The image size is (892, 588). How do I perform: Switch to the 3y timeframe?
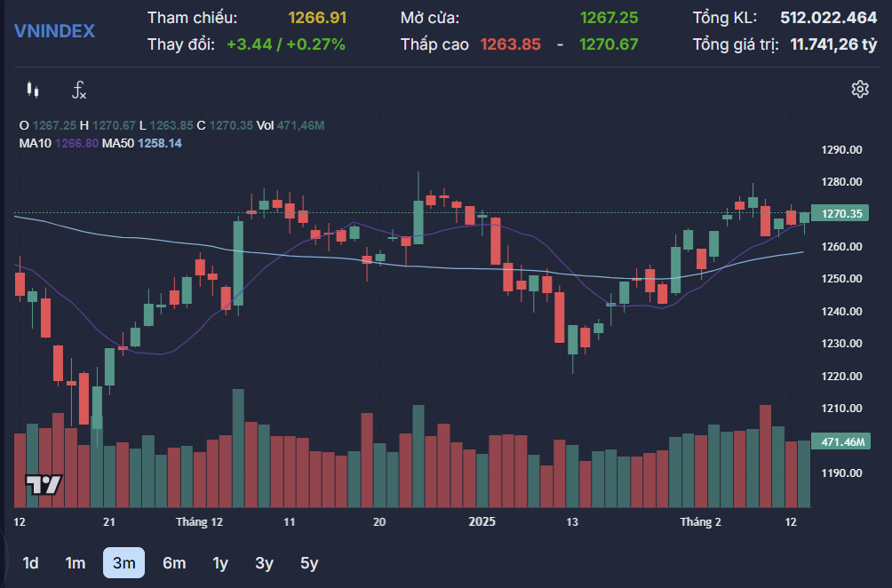(x=264, y=563)
